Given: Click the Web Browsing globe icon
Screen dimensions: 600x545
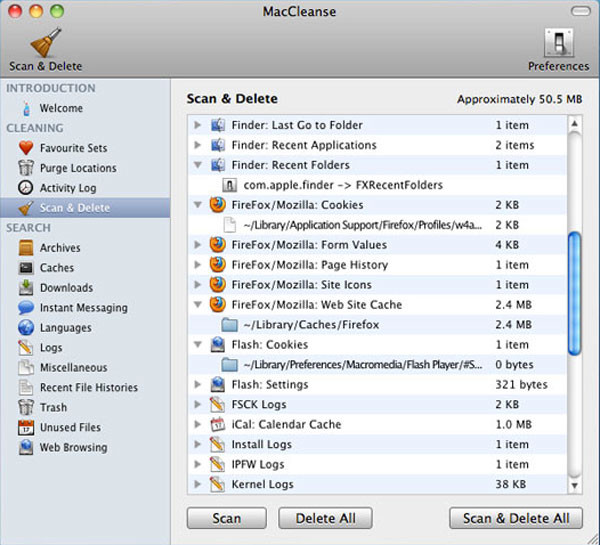Looking at the screenshot, I should 26,447.
